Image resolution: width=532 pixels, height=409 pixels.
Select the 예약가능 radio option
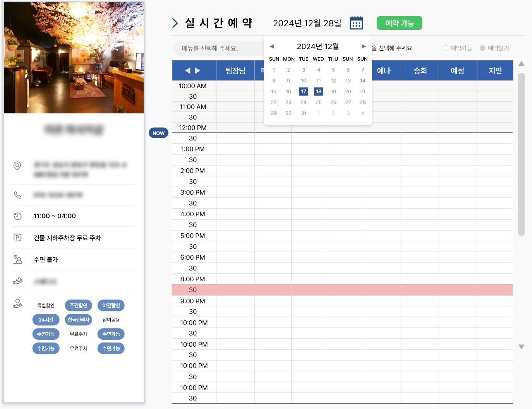point(445,48)
